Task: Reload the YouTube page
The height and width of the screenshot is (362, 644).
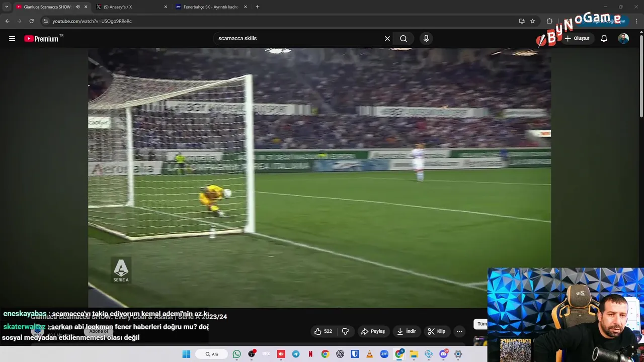Action: (31, 21)
